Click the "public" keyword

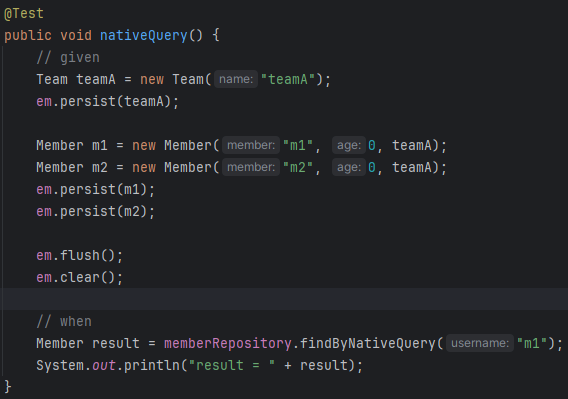(x=28, y=36)
